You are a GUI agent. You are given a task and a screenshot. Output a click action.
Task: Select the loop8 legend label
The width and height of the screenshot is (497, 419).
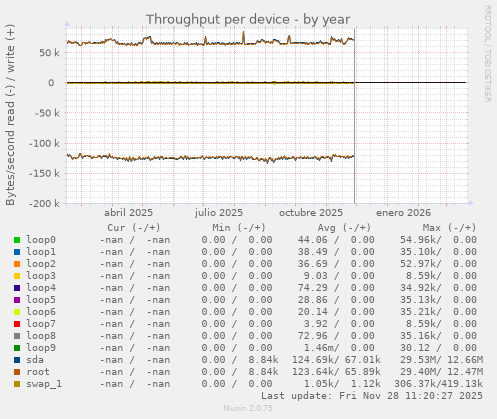pyautogui.click(x=41, y=336)
